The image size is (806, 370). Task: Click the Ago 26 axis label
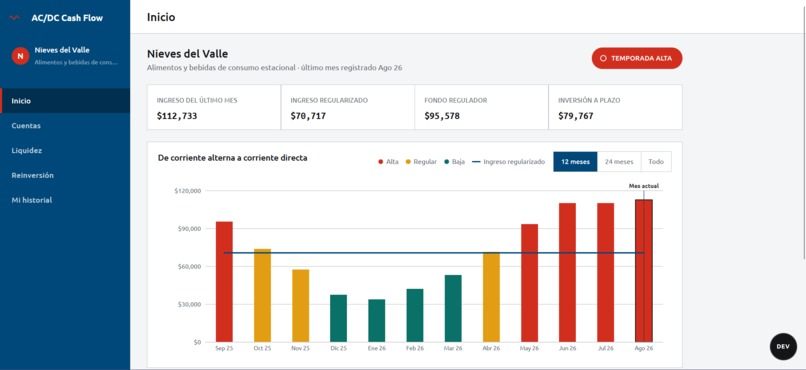644,348
